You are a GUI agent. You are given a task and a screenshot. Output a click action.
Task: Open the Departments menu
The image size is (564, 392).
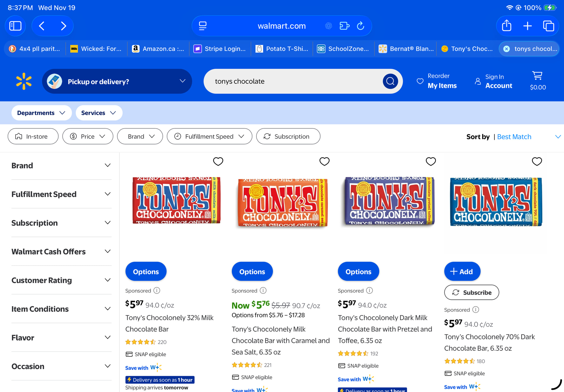(x=41, y=113)
